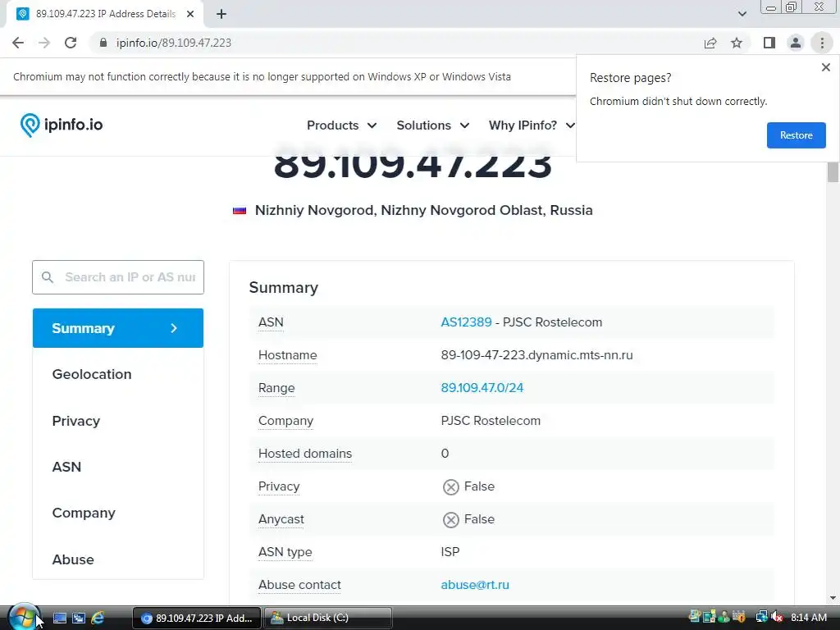Click the ASN label in Summary table

[271, 322]
